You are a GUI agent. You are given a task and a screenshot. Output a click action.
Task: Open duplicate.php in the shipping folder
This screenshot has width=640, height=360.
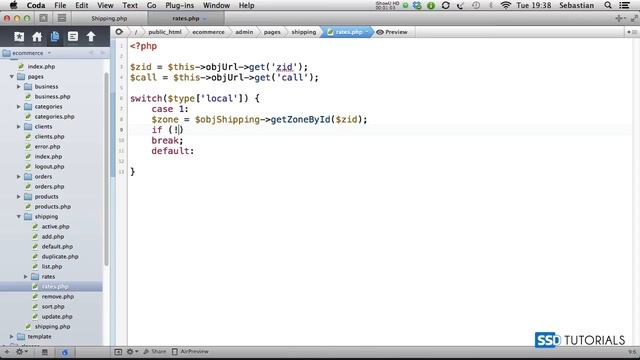coord(60,256)
